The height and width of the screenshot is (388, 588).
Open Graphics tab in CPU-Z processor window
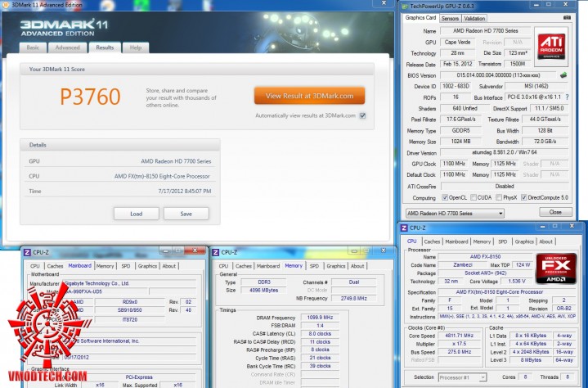[x=524, y=241]
